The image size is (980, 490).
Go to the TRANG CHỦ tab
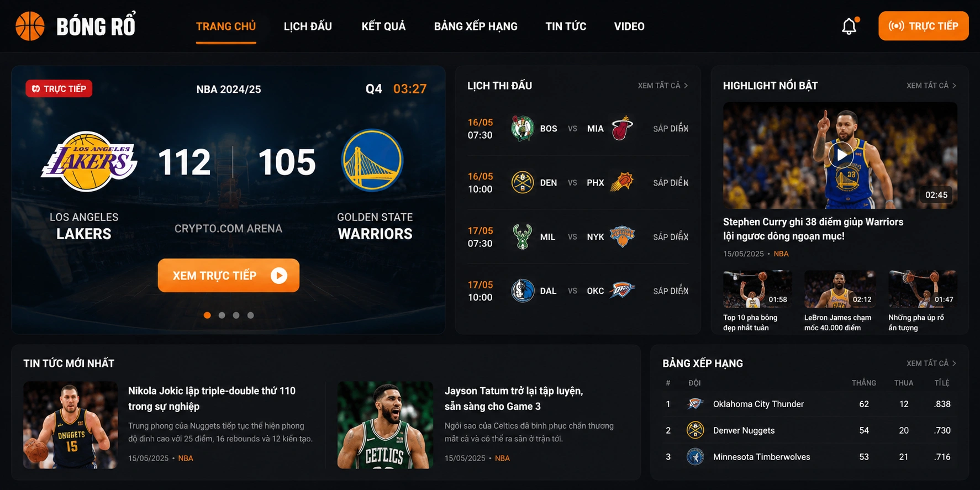(x=226, y=27)
